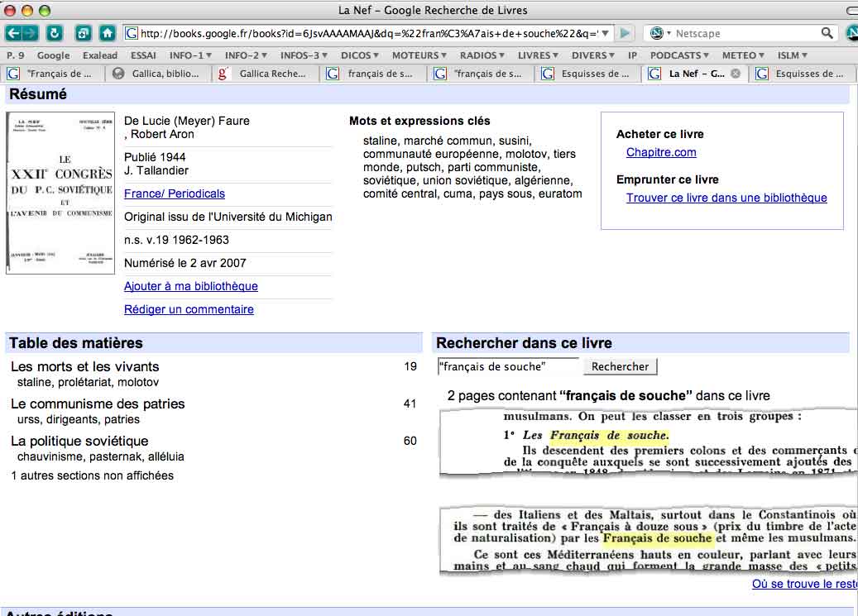Viewport: 858px width, 616px height.
Task: Expand the PODCASTS bookmarks folder
Action: coord(679,55)
